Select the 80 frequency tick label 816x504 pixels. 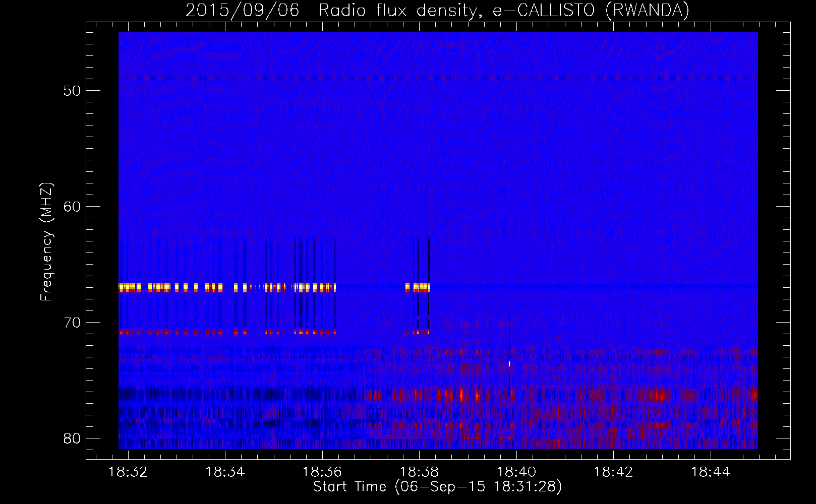coord(73,438)
